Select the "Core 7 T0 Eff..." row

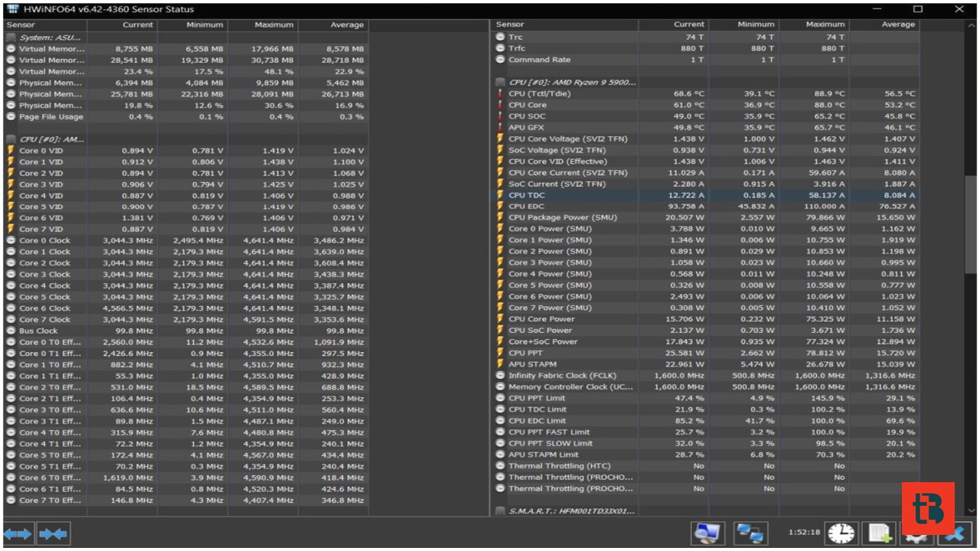pyautogui.click(x=187, y=500)
